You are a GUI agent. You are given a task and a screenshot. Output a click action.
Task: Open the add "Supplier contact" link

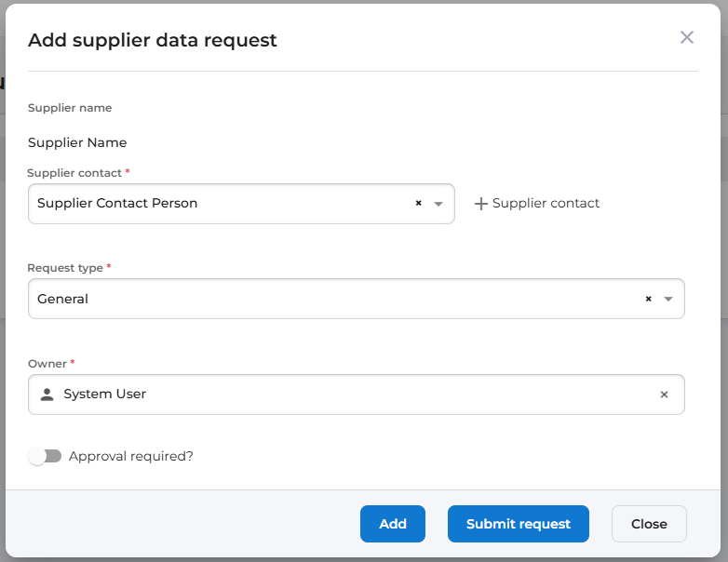point(546,204)
